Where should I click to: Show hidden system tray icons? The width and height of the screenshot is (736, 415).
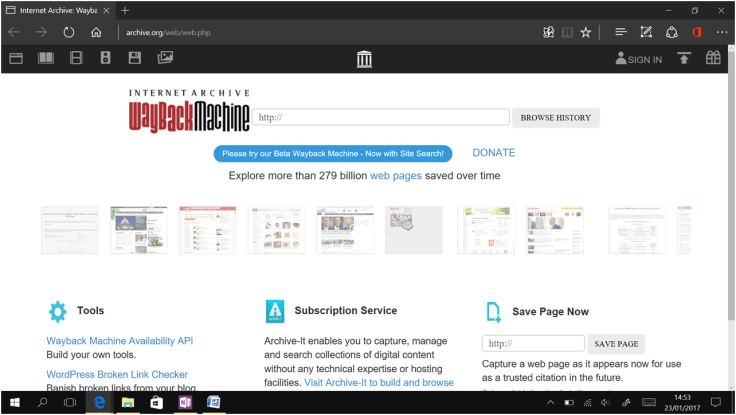[x=550, y=402]
